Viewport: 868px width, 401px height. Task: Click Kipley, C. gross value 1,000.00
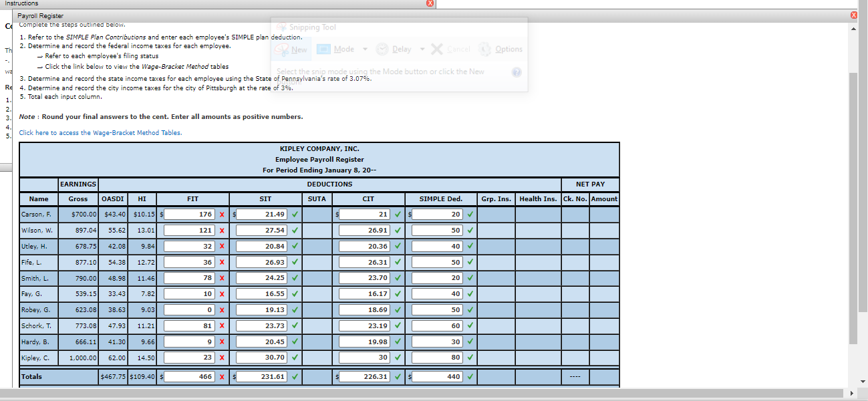coord(82,358)
